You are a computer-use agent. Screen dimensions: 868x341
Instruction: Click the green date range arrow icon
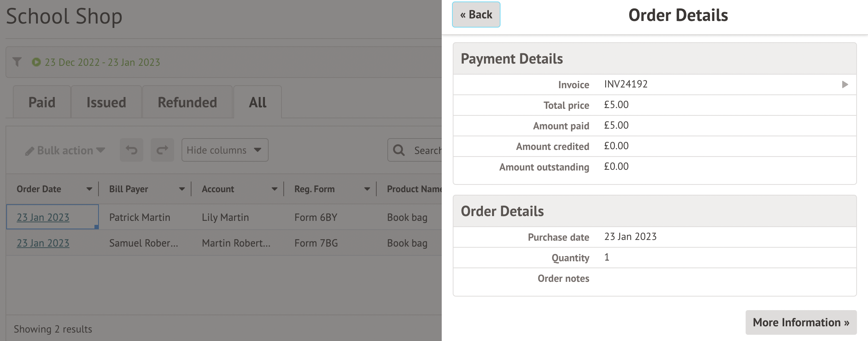[36, 62]
